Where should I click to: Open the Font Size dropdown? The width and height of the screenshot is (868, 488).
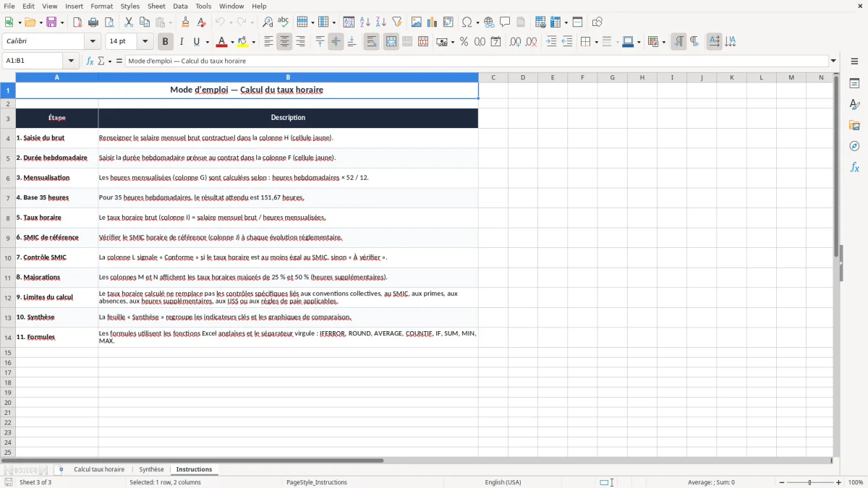click(145, 42)
